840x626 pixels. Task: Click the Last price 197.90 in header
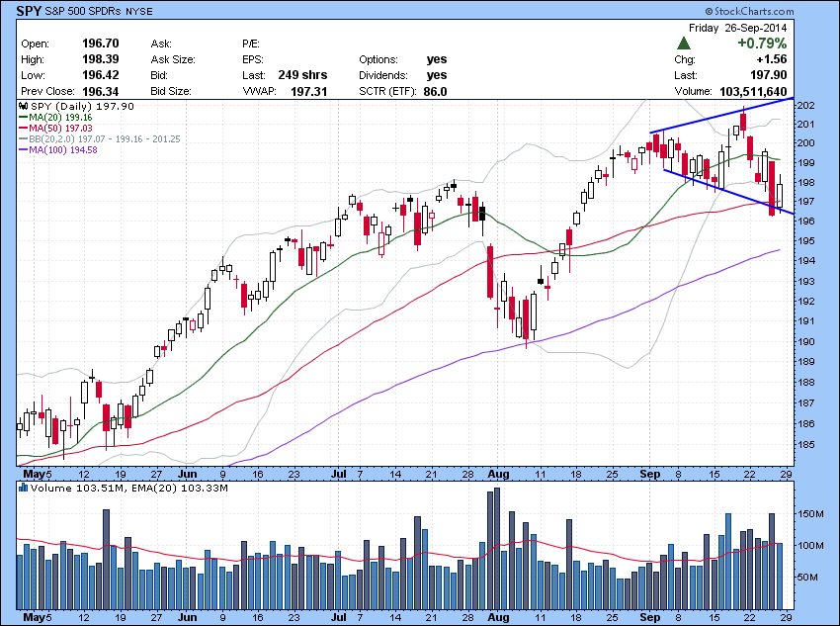[768, 75]
